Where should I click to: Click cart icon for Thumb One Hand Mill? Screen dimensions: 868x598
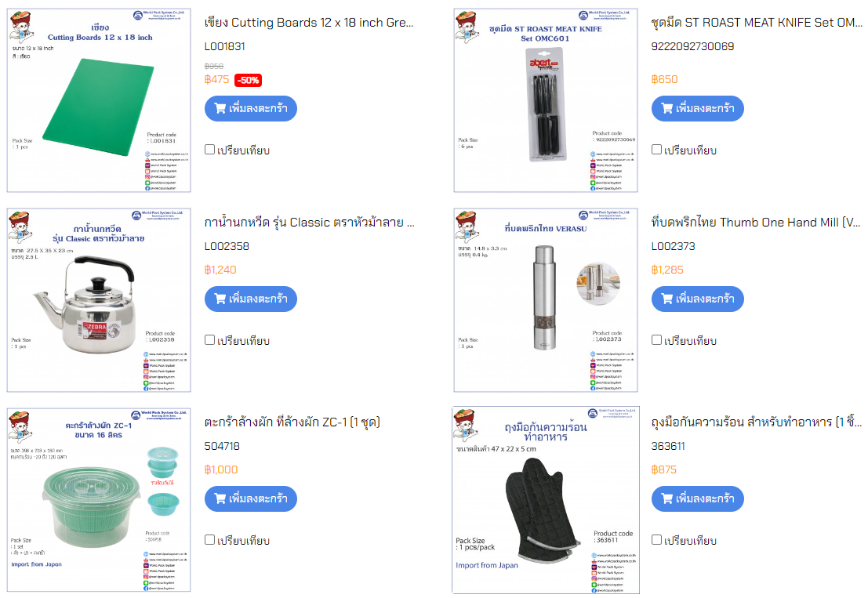pyautogui.click(x=666, y=299)
